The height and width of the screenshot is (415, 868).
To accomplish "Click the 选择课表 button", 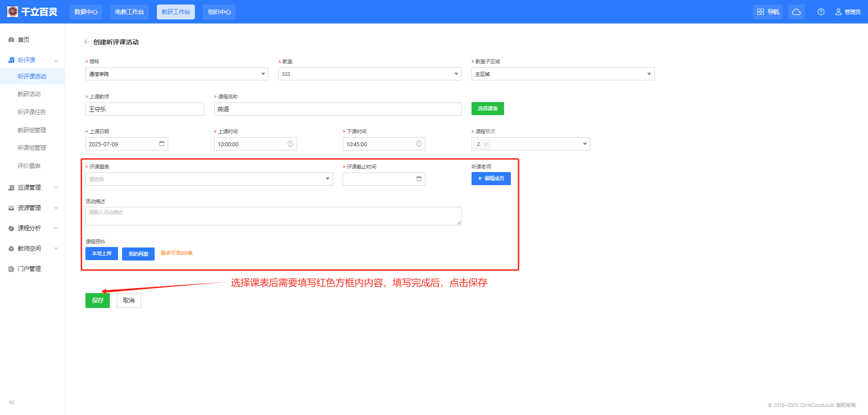I will click(487, 108).
